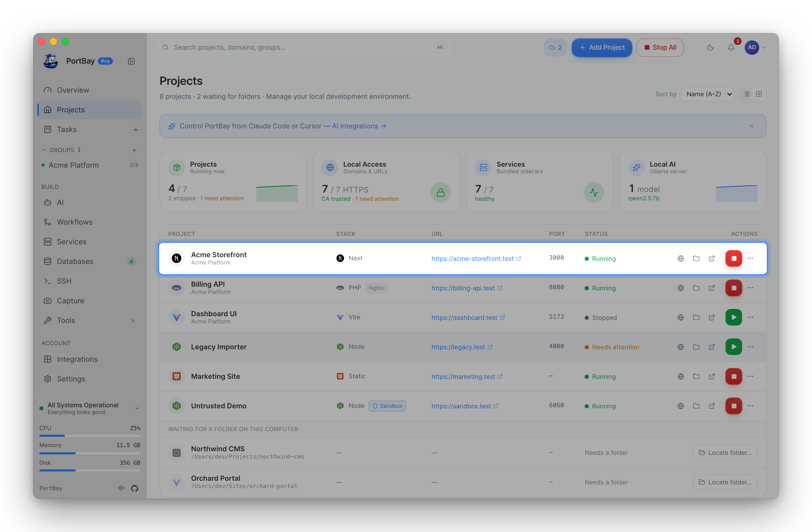
Task: Dismiss the AI Integrations banner
Action: click(751, 127)
